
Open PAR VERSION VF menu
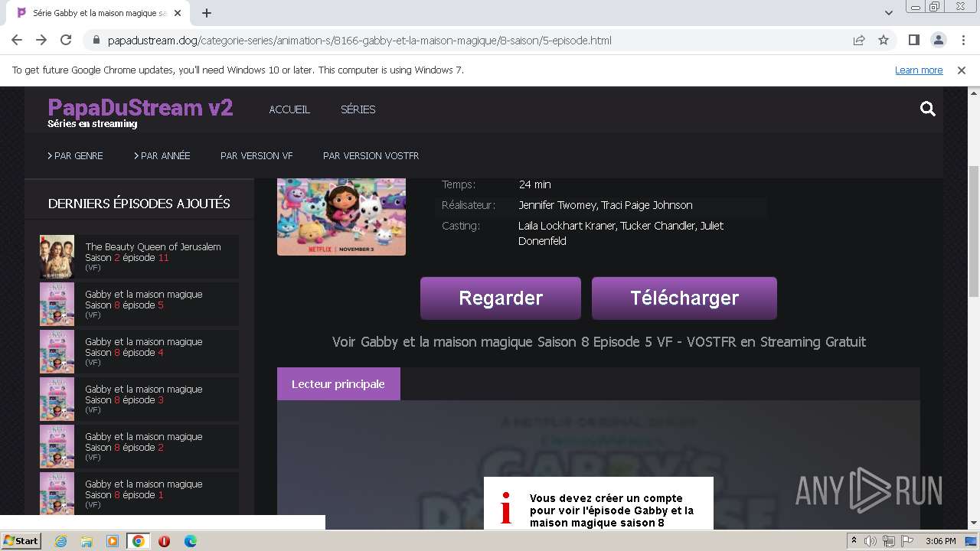256,155
